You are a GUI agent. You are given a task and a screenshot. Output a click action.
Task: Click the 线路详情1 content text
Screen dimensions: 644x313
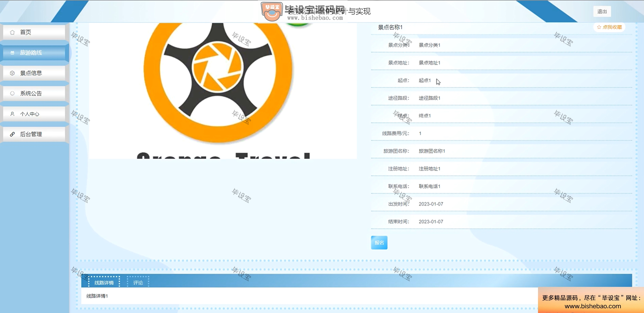pyautogui.click(x=97, y=296)
